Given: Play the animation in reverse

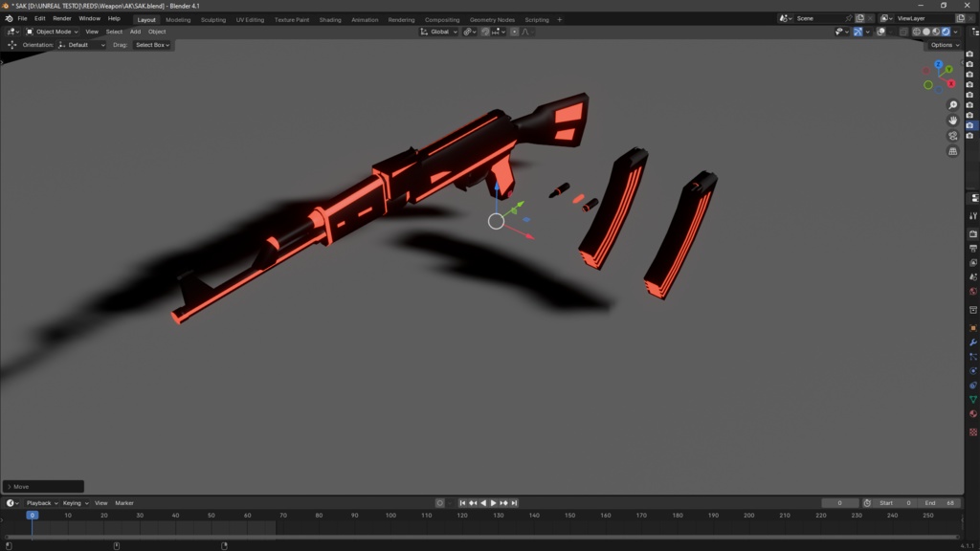Looking at the screenshot, I should coord(483,503).
